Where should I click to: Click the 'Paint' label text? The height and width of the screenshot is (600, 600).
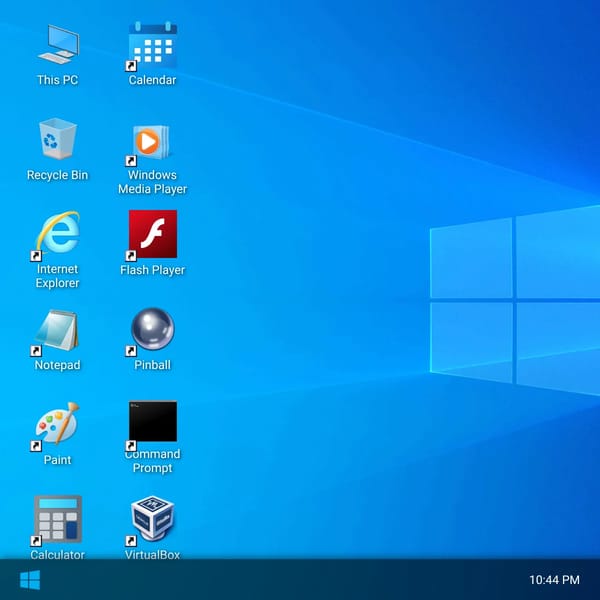(x=57, y=460)
